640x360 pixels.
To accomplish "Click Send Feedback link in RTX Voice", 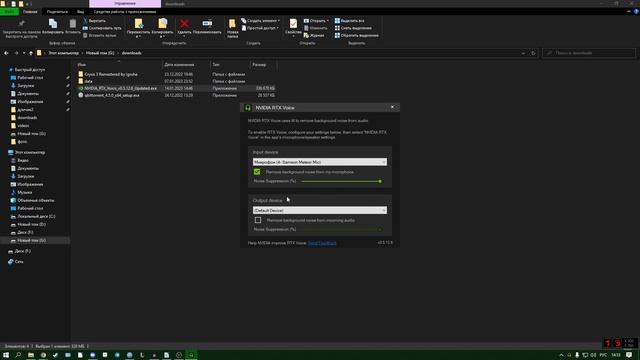I will point(322,243).
